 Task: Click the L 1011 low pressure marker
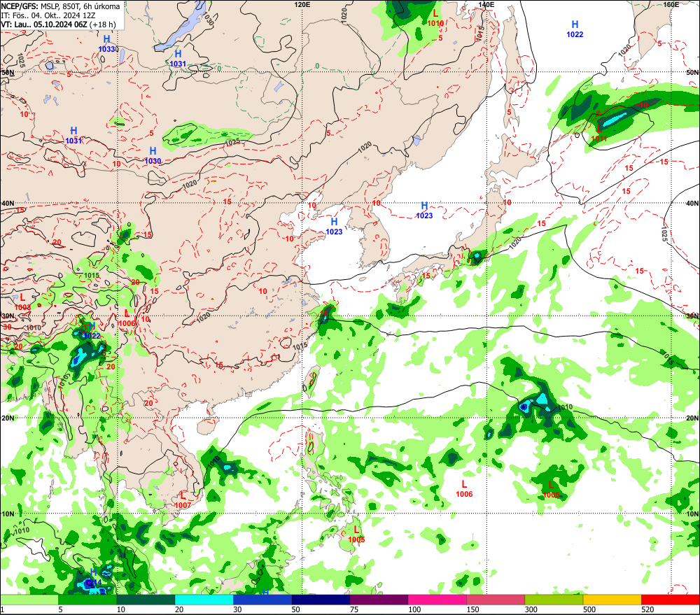pyautogui.click(x=598, y=134)
